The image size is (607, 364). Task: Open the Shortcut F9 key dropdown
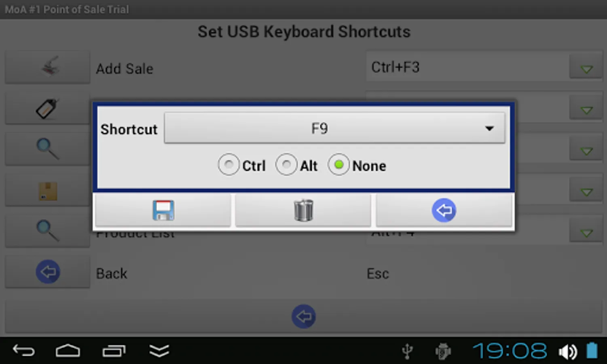point(334,128)
